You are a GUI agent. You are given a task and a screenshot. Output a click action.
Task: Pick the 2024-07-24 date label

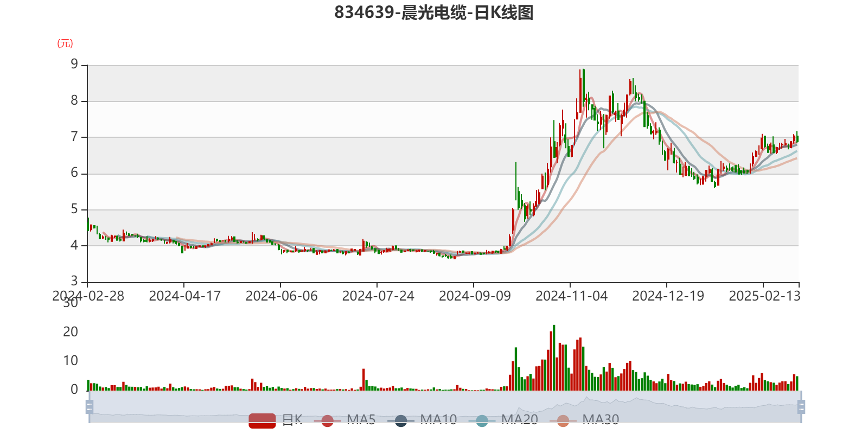378,296
